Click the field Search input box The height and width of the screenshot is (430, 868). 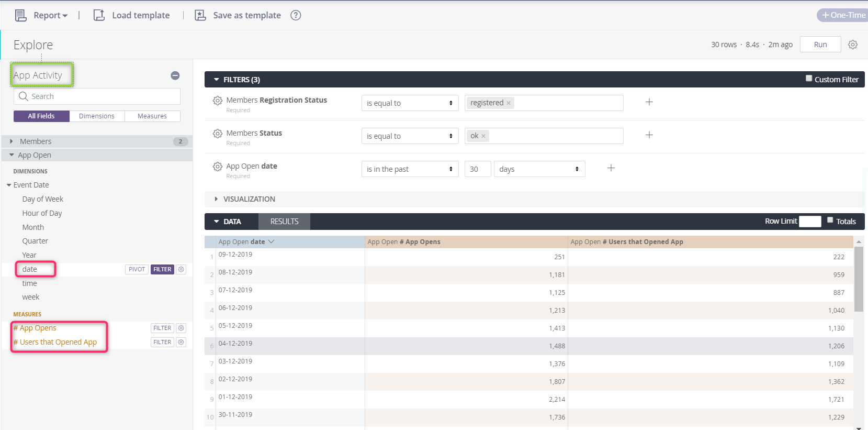coord(97,96)
